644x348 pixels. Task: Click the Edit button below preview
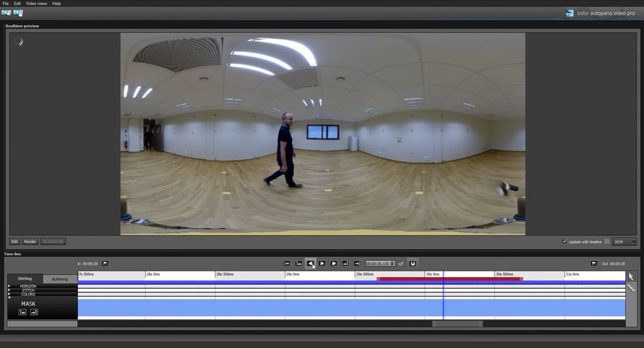click(x=14, y=241)
